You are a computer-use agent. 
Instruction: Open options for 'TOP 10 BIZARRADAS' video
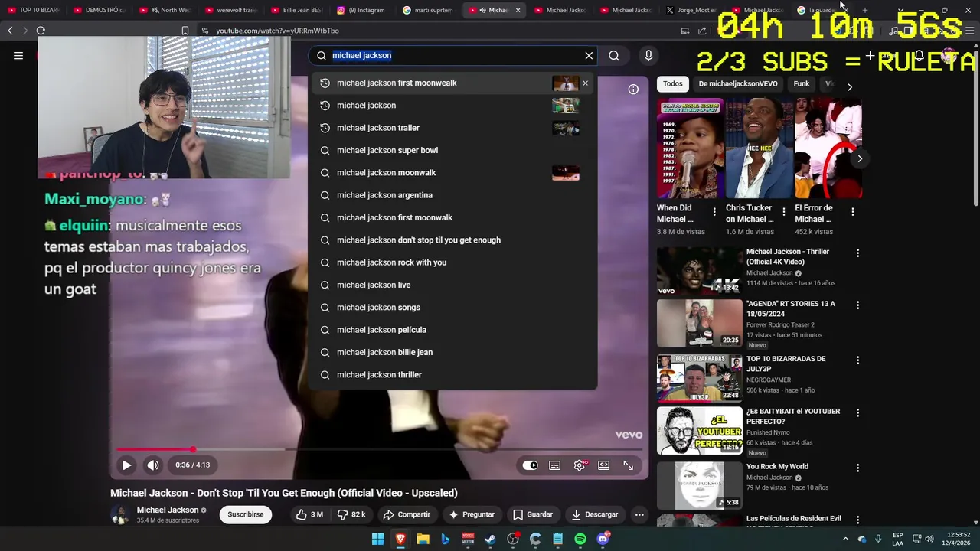(857, 360)
